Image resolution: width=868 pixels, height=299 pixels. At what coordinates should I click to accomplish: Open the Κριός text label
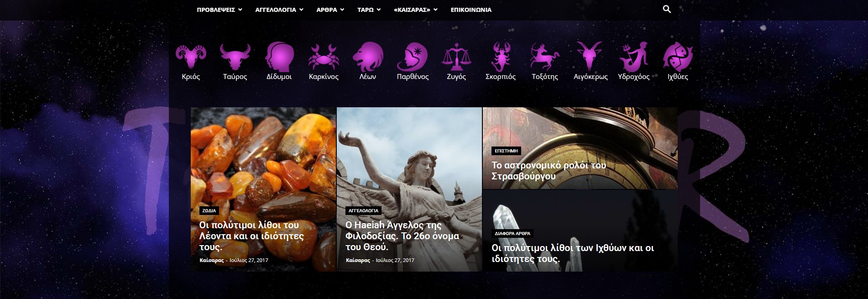point(191,77)
